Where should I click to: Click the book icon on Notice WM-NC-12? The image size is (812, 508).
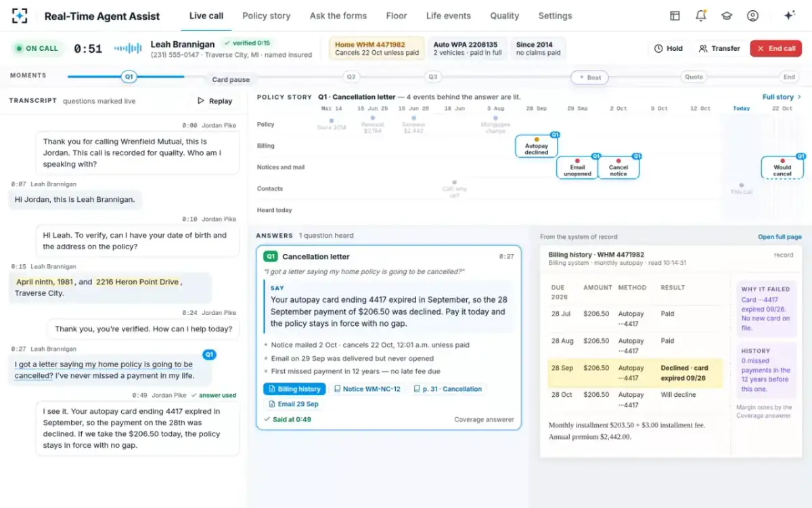click(337, 389)
